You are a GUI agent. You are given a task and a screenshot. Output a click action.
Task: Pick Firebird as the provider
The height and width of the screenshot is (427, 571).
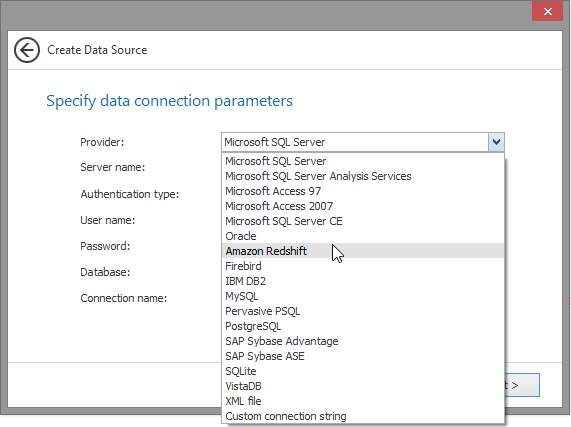pyautogui.click(x=363, y=266)
